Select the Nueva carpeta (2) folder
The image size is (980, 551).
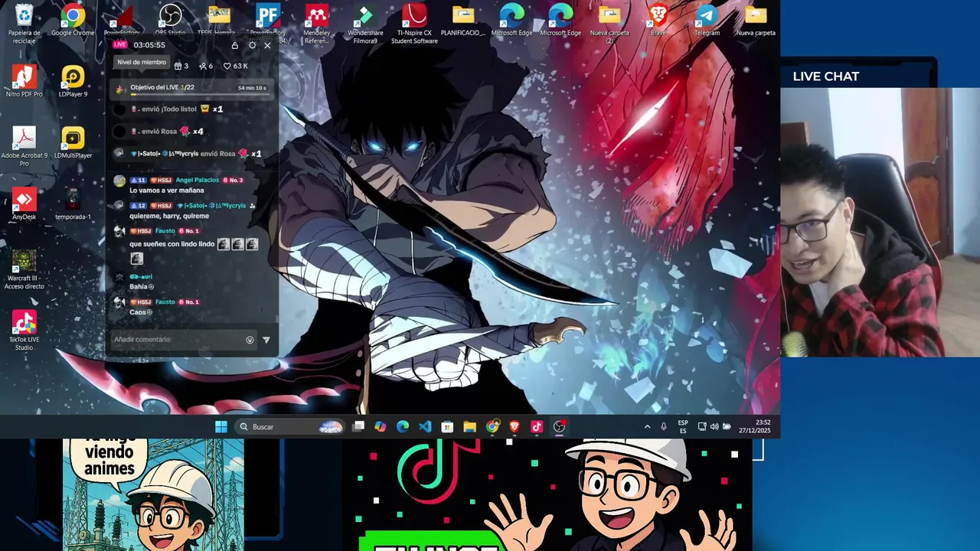pyautogui.click(x=609, y=23)
